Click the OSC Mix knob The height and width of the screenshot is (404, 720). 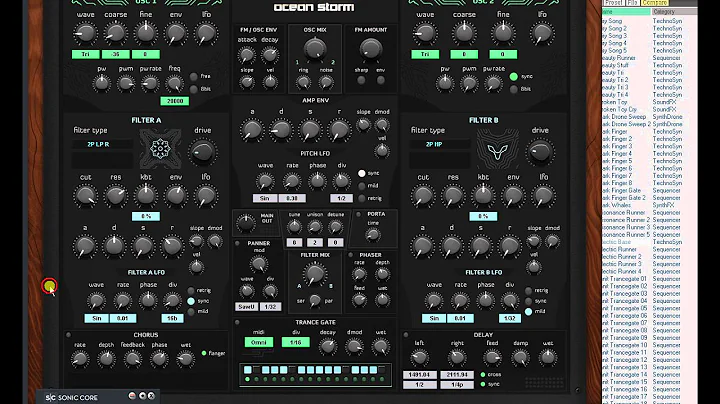coord(315,49)
